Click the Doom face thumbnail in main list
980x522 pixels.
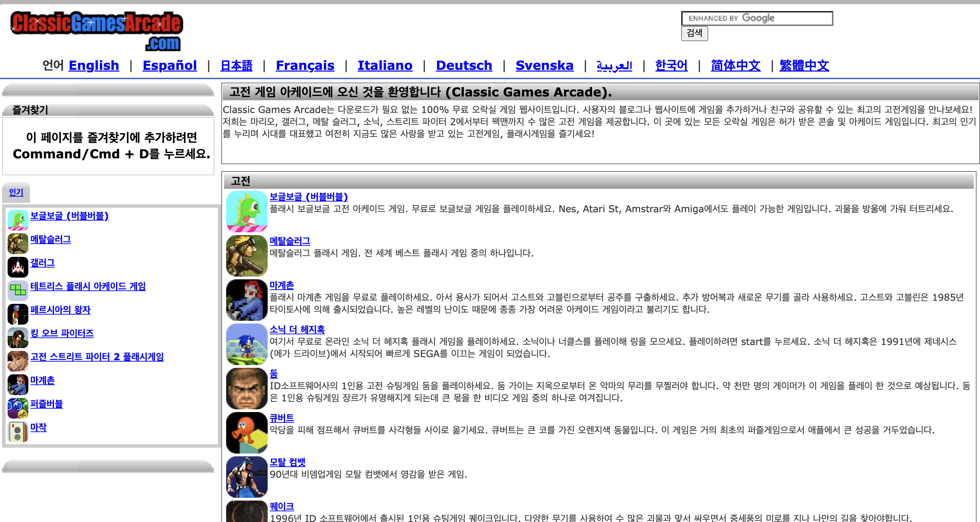[x=247, y=388]
